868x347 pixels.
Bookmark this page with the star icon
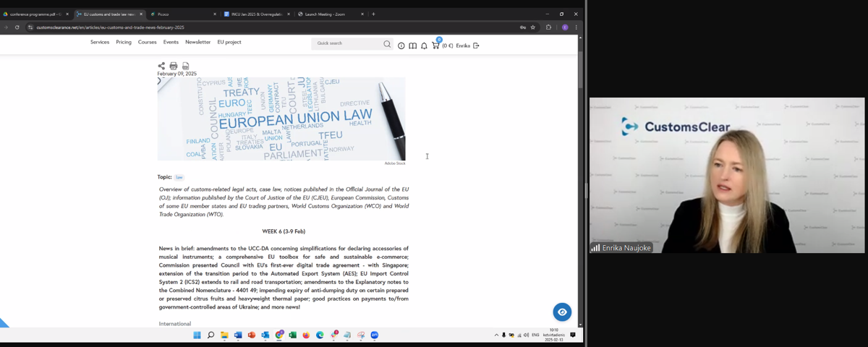pyautogui.click(x=533, y=27)
